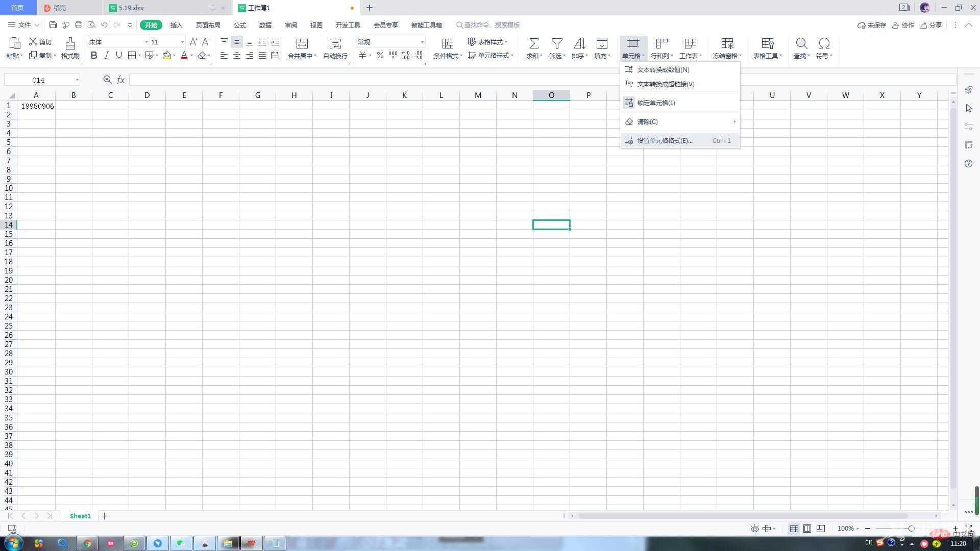Click the zoom slider handle
This screenshot has height=551, width=980.
coord(911,529)
